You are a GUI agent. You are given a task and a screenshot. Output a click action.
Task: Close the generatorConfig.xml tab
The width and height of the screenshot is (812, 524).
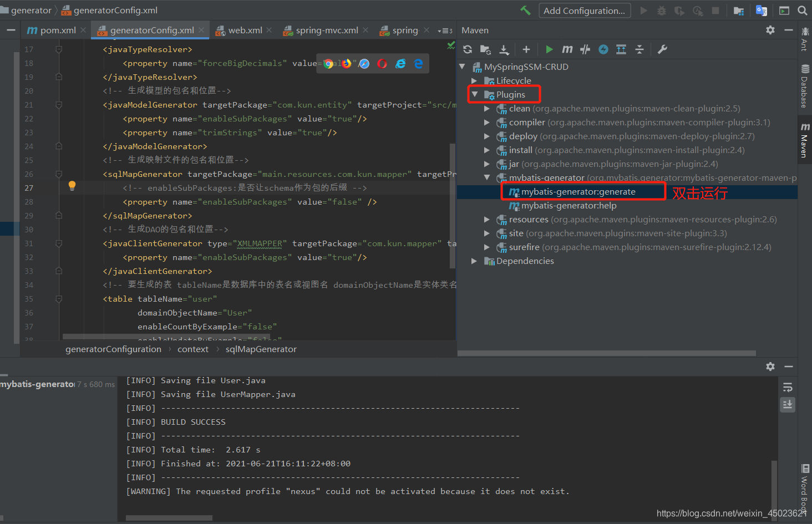tap(201, 30)
